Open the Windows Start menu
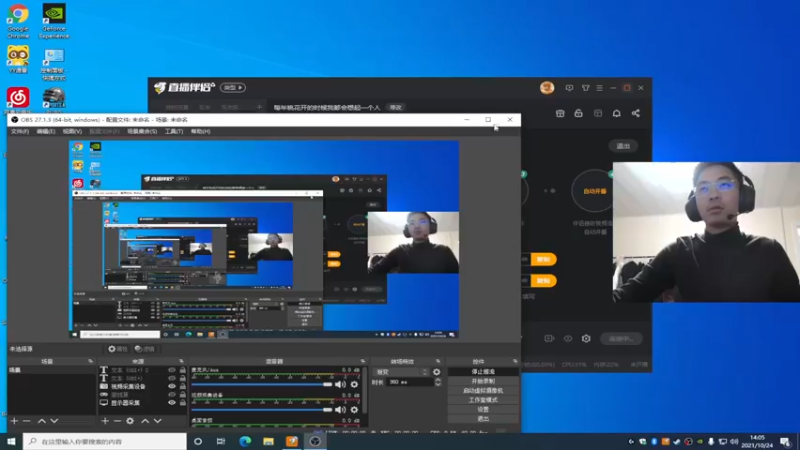Screen dimensions: 800x450 coord(11,441)
